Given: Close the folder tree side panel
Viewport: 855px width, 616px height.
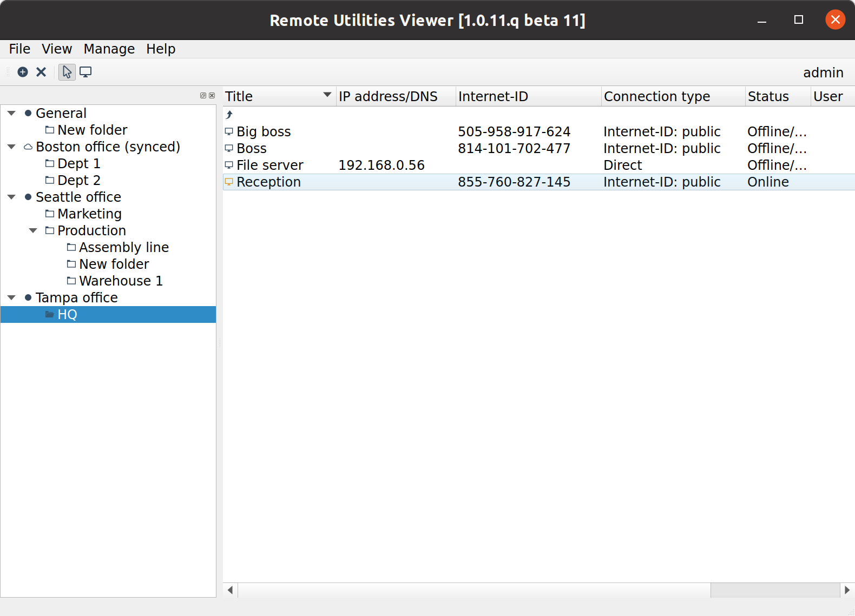Looking at the screenshot, I should pyautogui.click(x=212, y=96).
